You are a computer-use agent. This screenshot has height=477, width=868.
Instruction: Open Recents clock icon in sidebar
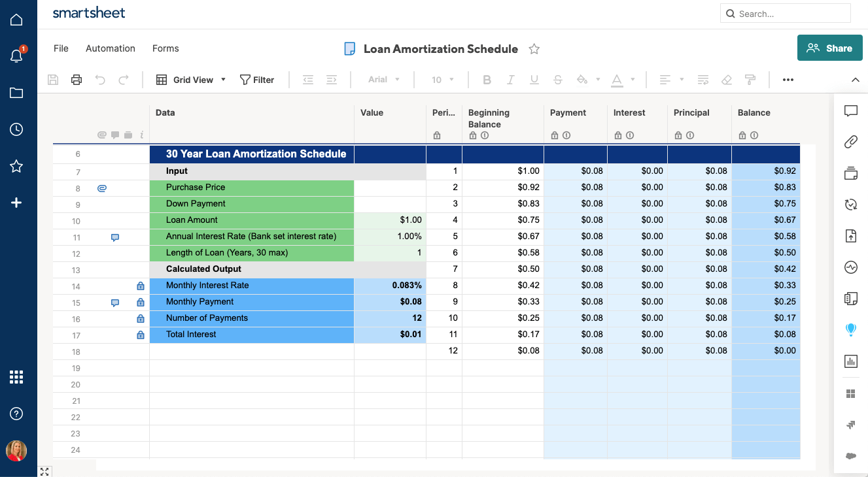coord(16,129)
